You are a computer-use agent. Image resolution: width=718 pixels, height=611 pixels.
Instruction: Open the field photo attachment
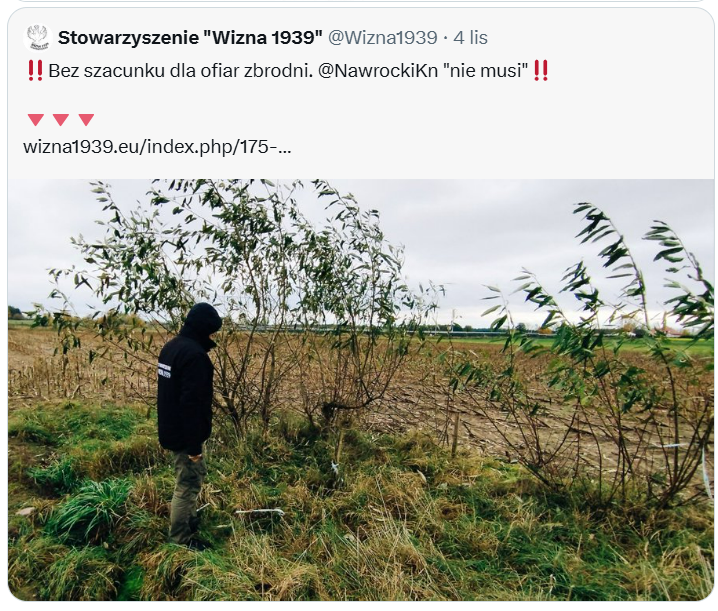tap(361, 390)
